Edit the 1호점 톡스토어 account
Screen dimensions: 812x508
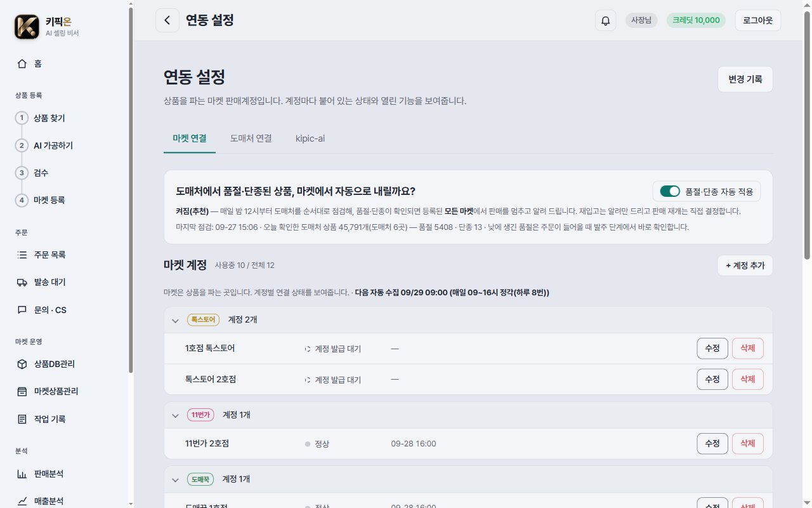712,349
